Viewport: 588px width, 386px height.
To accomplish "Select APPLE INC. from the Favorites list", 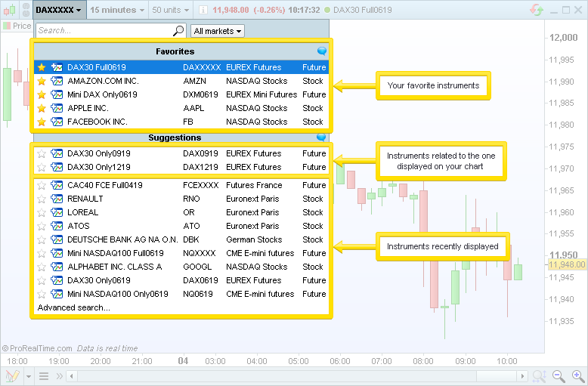I will pyautogui.click(x=88, y=108).
